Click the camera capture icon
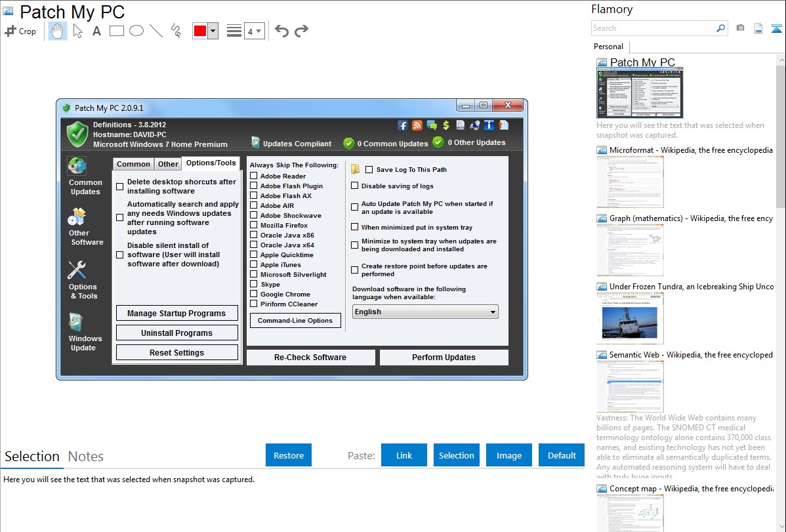The width and height of the screenshot is (786, 532). click(740, 28)
